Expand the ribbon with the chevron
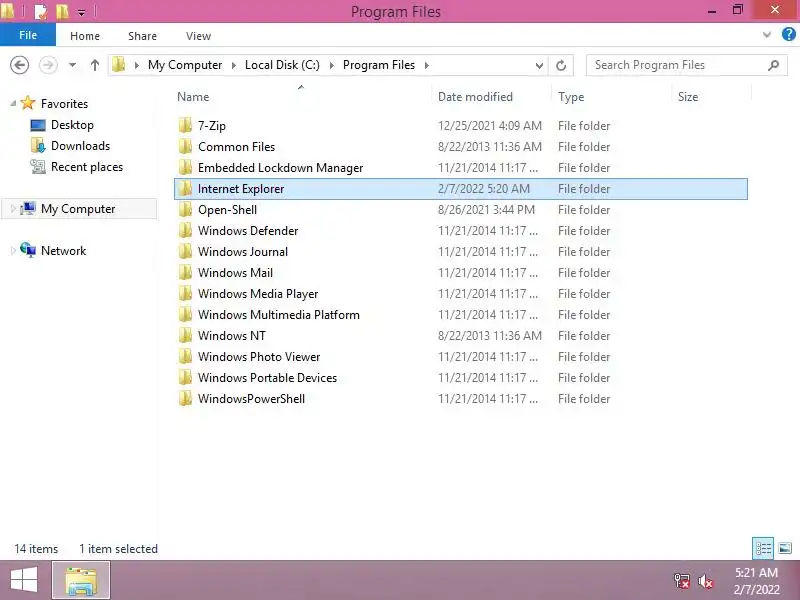The height and width of the screenshot is (600, 800). [766, 35]
